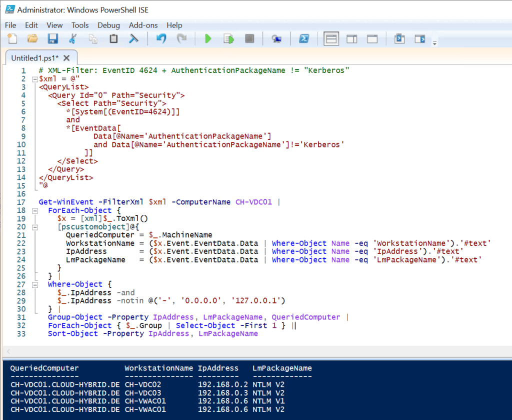This screenshot has width=512, height=420.
Task: Cut selection using the scissors icon
Action: (x=73, y=39)
